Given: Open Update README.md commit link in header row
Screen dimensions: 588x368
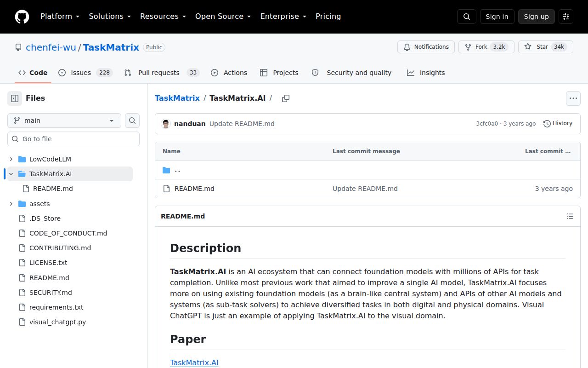Looking at the screenshot, I should click(242, 124).
